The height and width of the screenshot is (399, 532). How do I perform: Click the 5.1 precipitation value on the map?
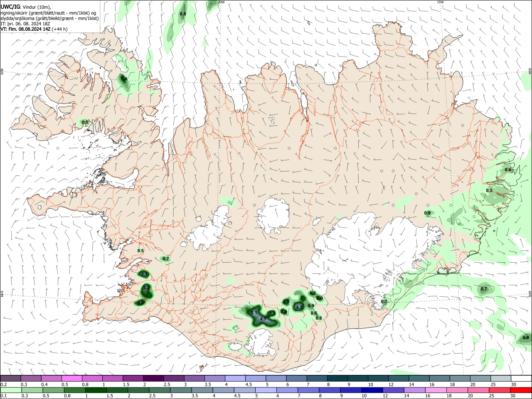254,313
